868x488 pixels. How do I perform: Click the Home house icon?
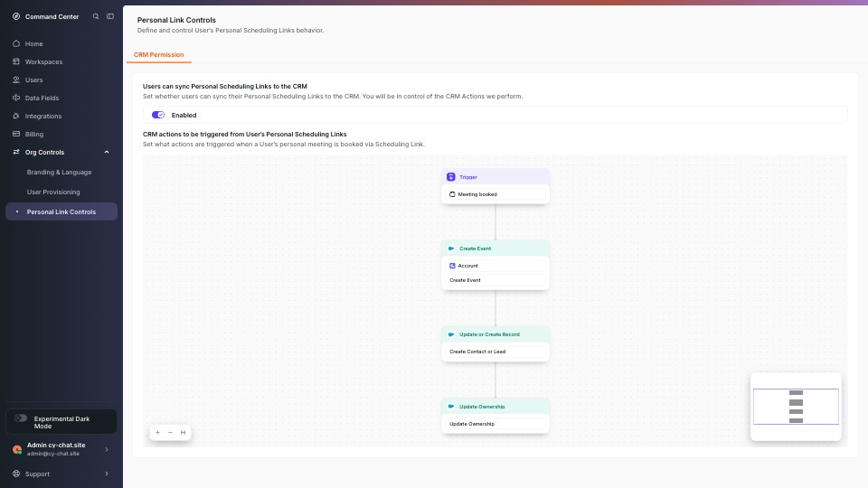point(16,43)
